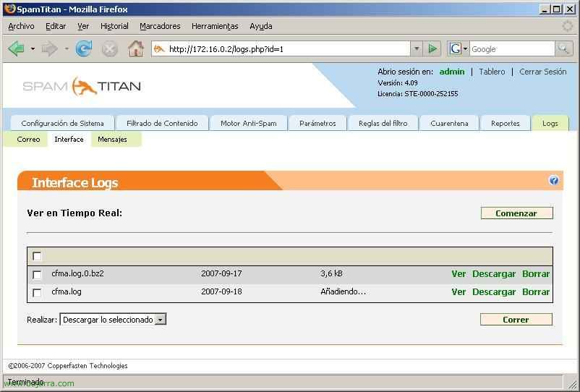Click the size value 3,6 kB
This screenshot has width=580, height=392.
coord(331,273)
